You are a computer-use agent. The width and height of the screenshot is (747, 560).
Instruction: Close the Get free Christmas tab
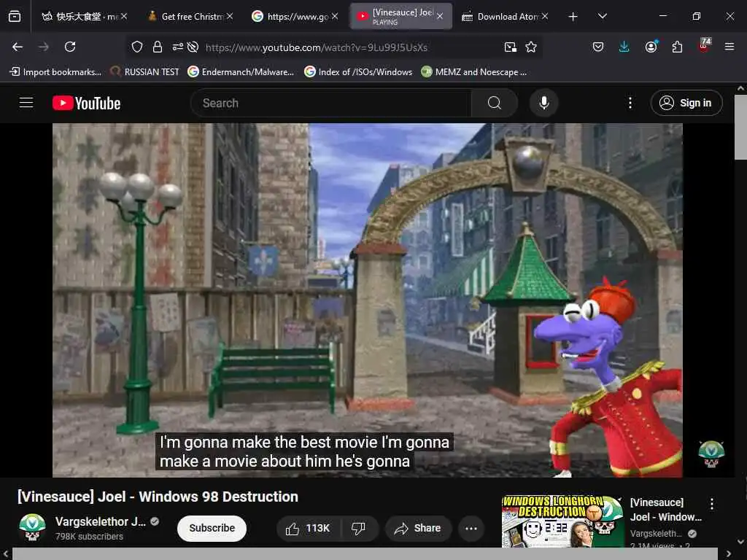click(x=230, y=16)
